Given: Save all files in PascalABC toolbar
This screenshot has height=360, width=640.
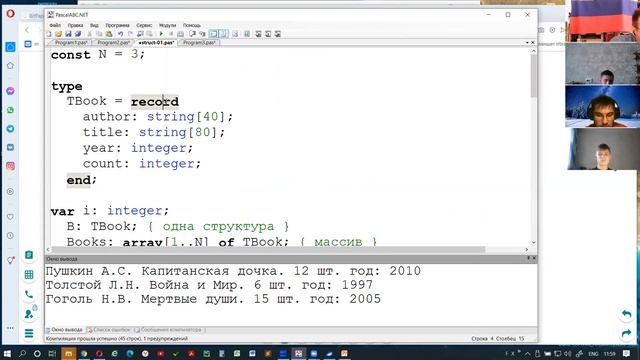Looking at the screenshot, I should coord(78,34).
